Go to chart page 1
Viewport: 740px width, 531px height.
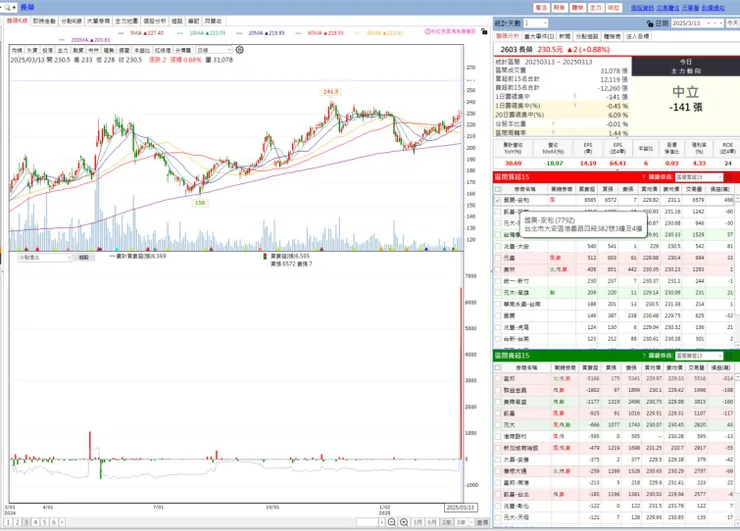point(8,522)
